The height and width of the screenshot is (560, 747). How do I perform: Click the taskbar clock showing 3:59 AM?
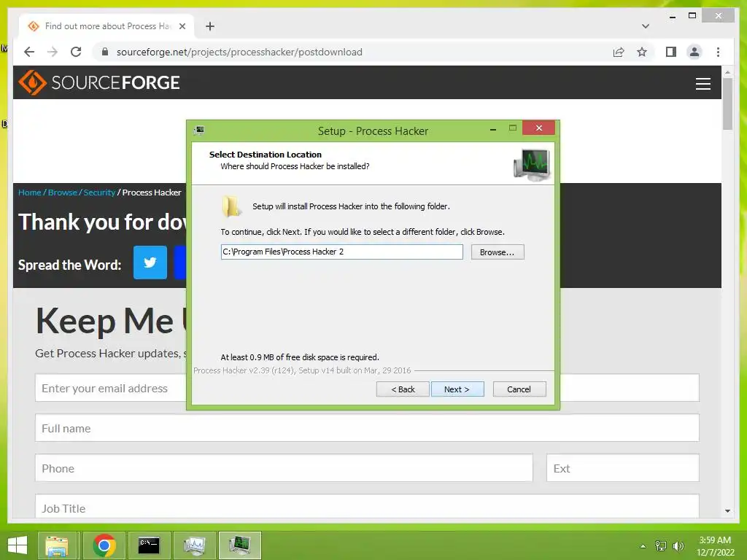tap(715, 545)
